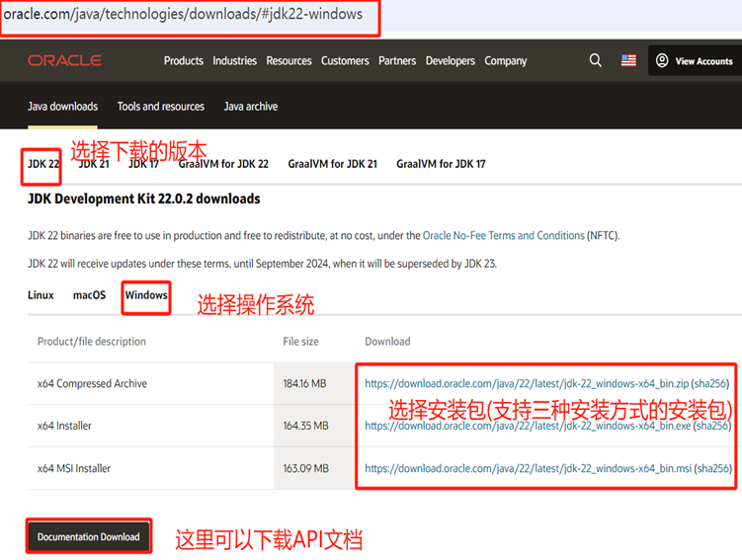Download the windows-x64_bin.zip archive link
This screenshot has width=742, height=560.
coord(527,383)
